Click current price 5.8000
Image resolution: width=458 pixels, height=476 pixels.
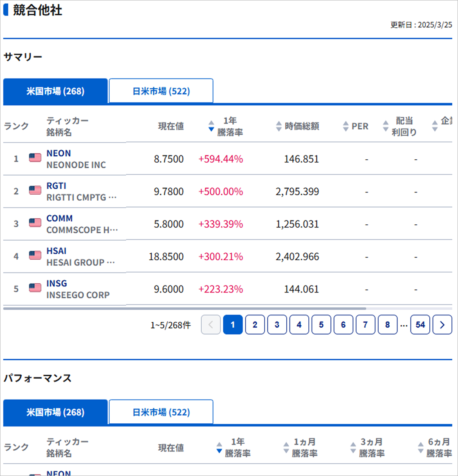168,224
